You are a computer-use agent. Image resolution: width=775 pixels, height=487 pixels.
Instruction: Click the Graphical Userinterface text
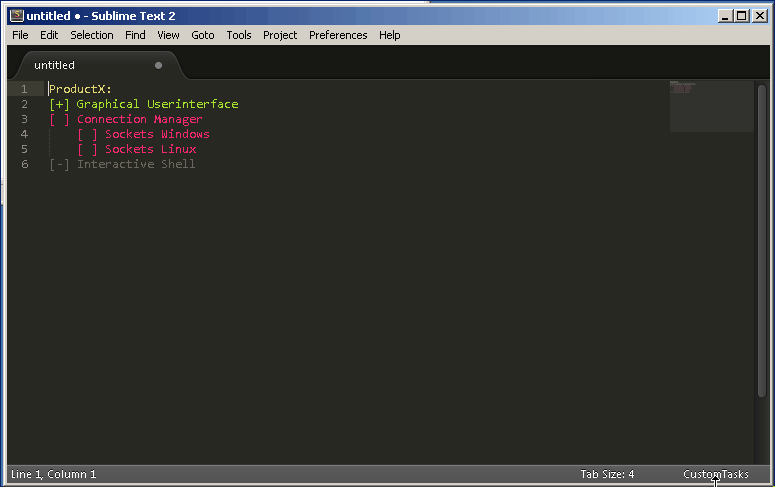pos(157,104)
